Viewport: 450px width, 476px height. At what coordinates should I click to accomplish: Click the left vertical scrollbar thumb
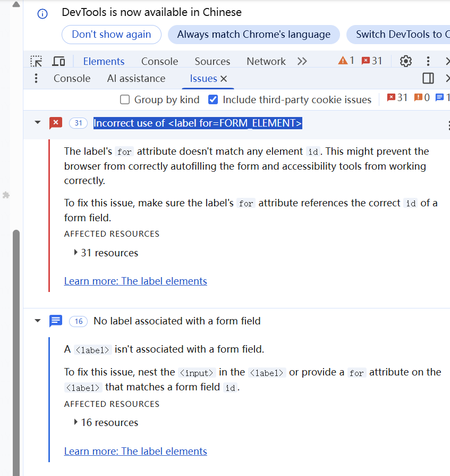point(16,352)
